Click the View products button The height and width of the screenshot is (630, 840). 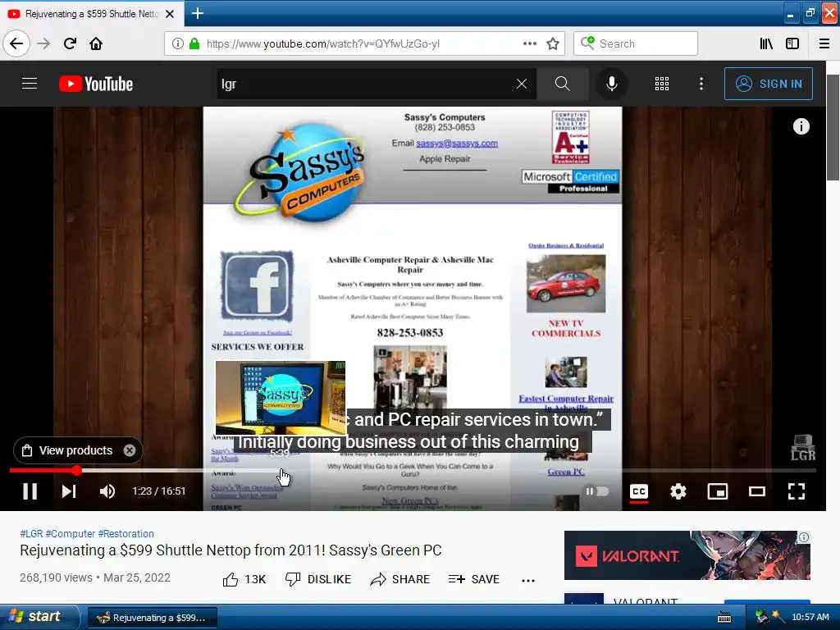tap(69, 450)
